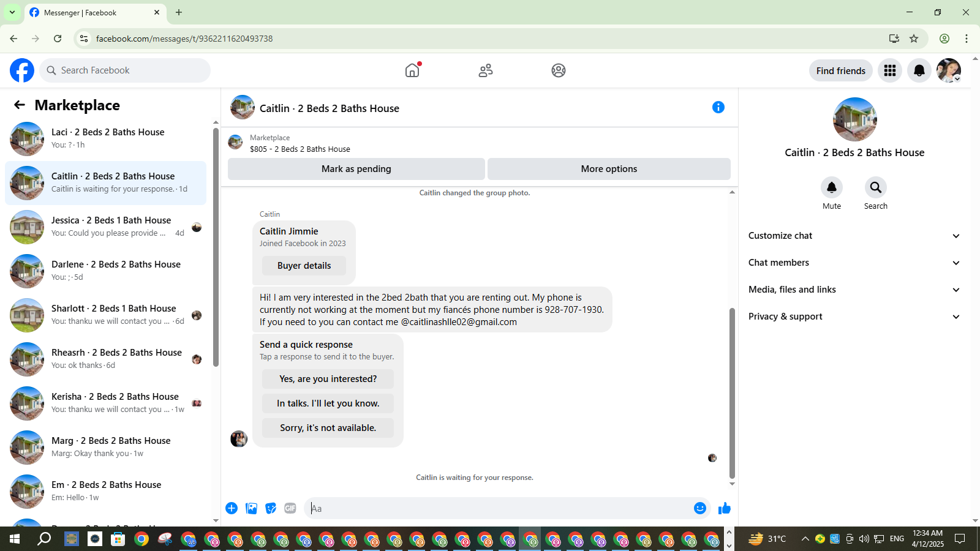Click the Find friends button
This screenshot has width=980, height=551.
[841, 70]
